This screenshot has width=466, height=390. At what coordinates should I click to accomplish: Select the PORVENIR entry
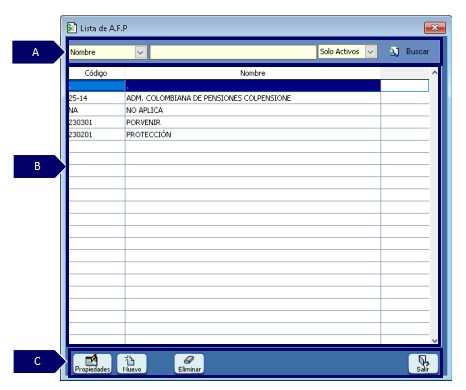(143, 122)
